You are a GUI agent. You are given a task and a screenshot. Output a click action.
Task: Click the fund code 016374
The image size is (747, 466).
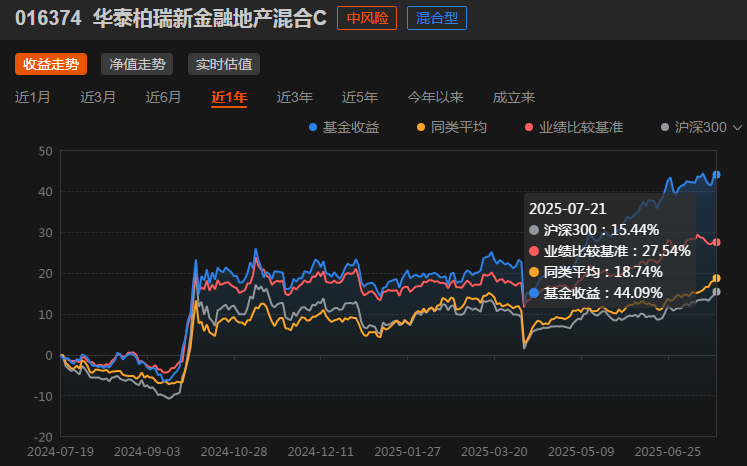coord(48,19)
